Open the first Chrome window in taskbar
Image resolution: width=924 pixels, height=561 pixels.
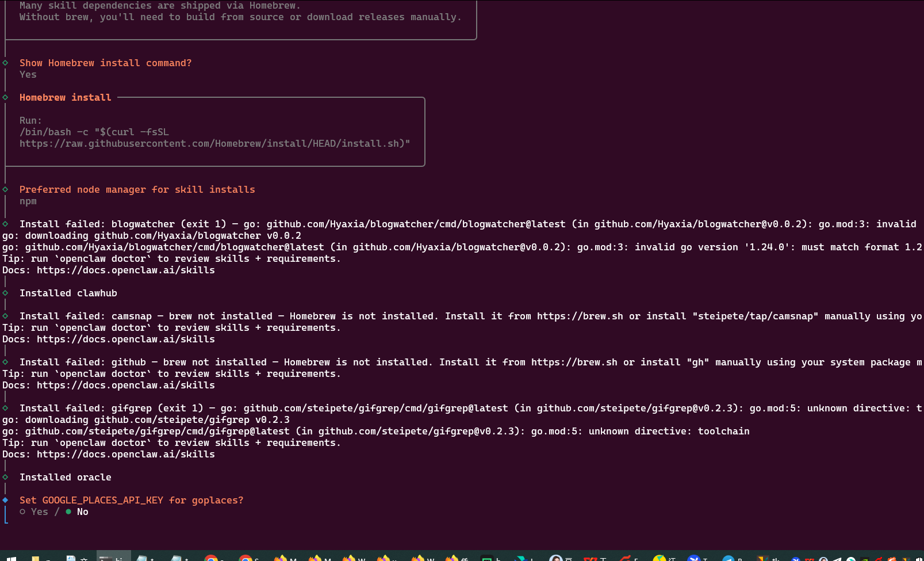click(x=211, y=558)
